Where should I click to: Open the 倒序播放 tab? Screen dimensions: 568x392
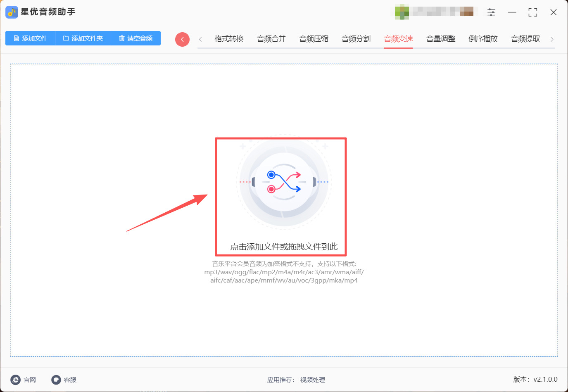(x=483, y=39)
